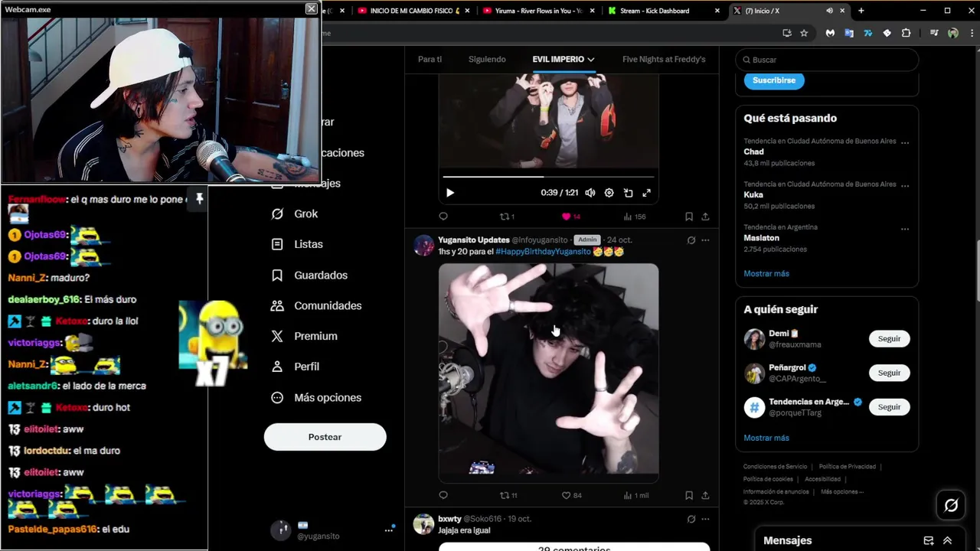Open options for the Chad trend
This screenshot has height=551, width=980.
pos(905,142)
